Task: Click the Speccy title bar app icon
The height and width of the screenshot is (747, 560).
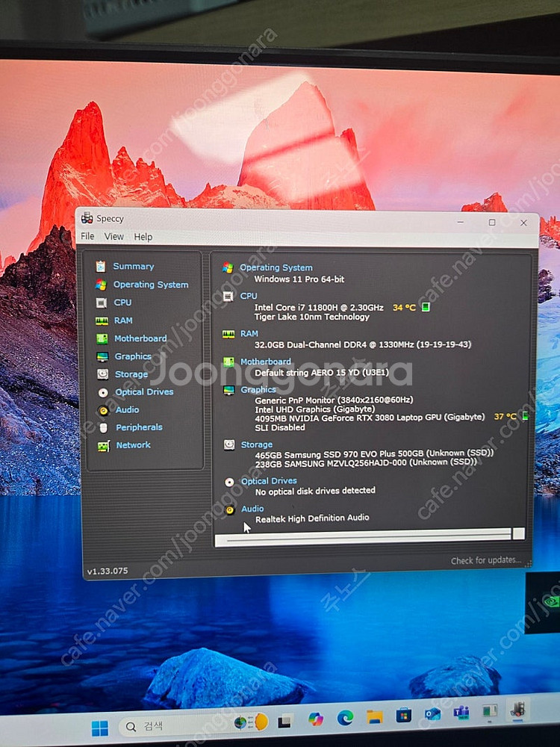Action: [x=87, y=218]
